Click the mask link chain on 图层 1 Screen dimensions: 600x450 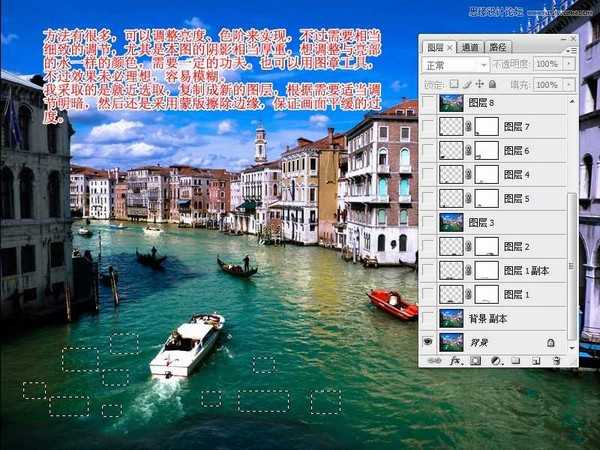[x=468, y=295]
